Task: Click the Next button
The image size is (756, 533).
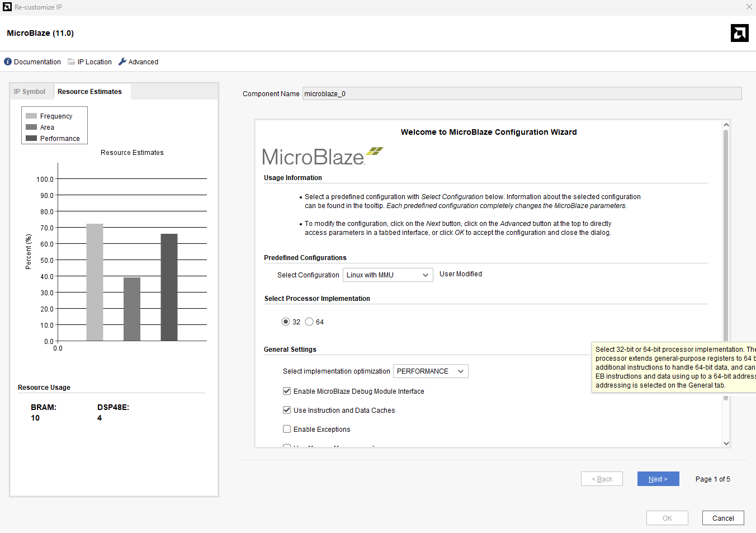Action: (x=658, y=479)
